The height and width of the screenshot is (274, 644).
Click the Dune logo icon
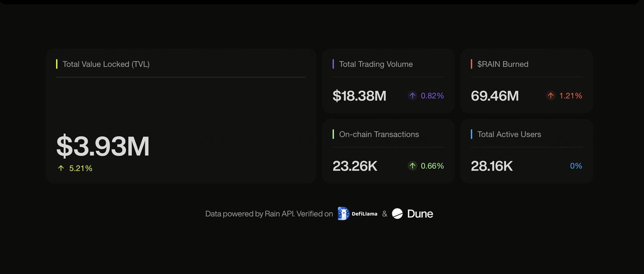tap(397, 214)
